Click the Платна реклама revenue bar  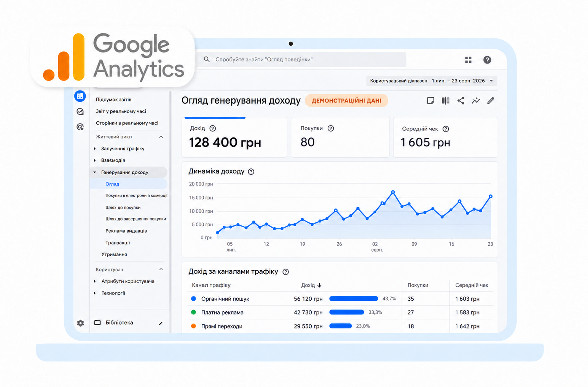[x=347, y=312]
